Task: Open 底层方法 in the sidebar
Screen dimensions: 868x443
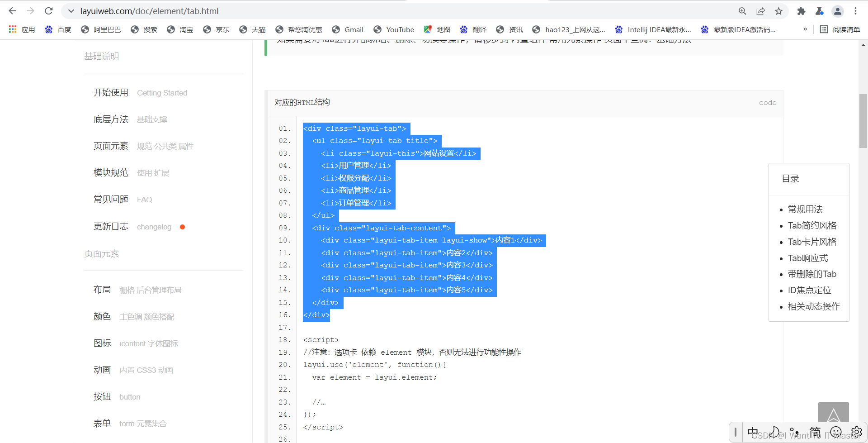Action: (x=130, y=119)
